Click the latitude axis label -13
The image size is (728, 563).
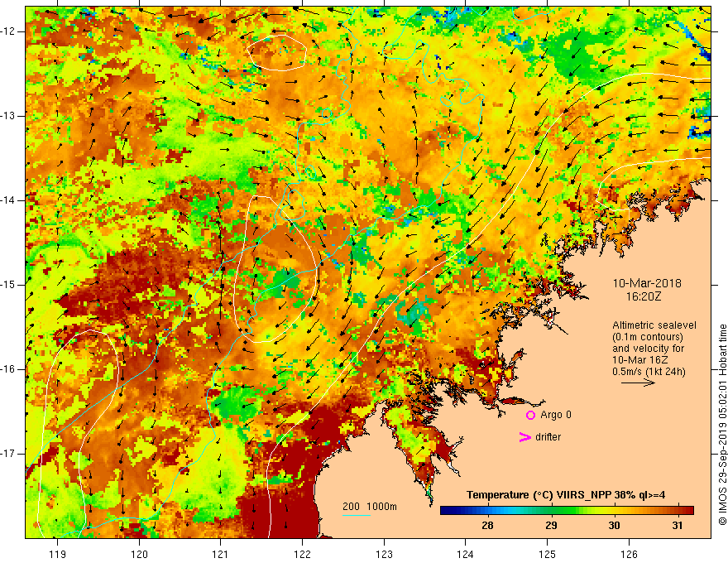tap(8, 116)
